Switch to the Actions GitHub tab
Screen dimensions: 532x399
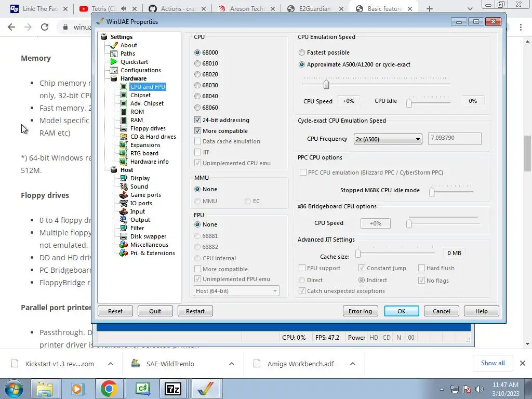click(177, 9)
